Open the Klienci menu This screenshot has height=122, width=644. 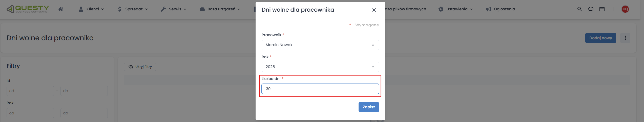click(91, 9)
